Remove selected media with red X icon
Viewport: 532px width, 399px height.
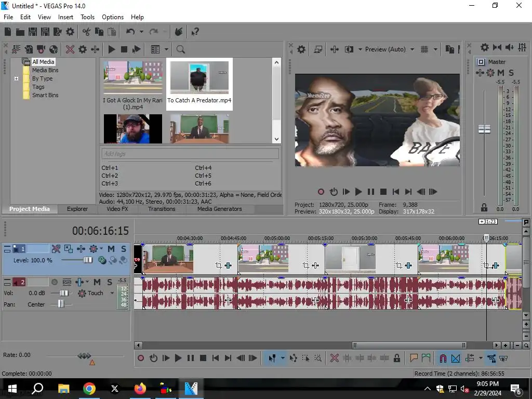pos(70,49)
